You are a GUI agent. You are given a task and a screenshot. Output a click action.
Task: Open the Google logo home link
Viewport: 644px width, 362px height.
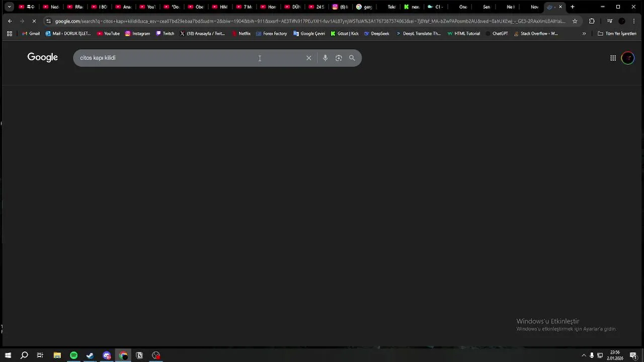point(43,57)
